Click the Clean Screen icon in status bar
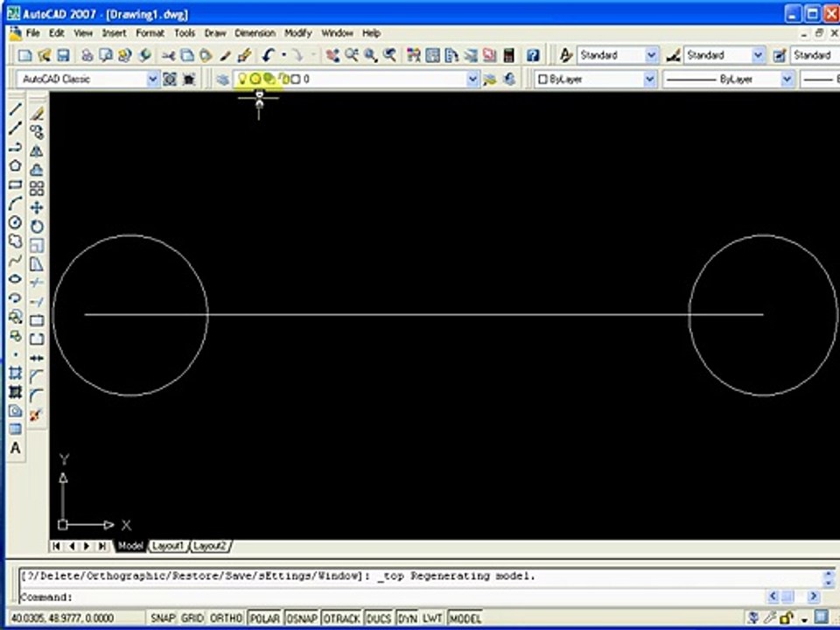 click(x=821, y=619)
